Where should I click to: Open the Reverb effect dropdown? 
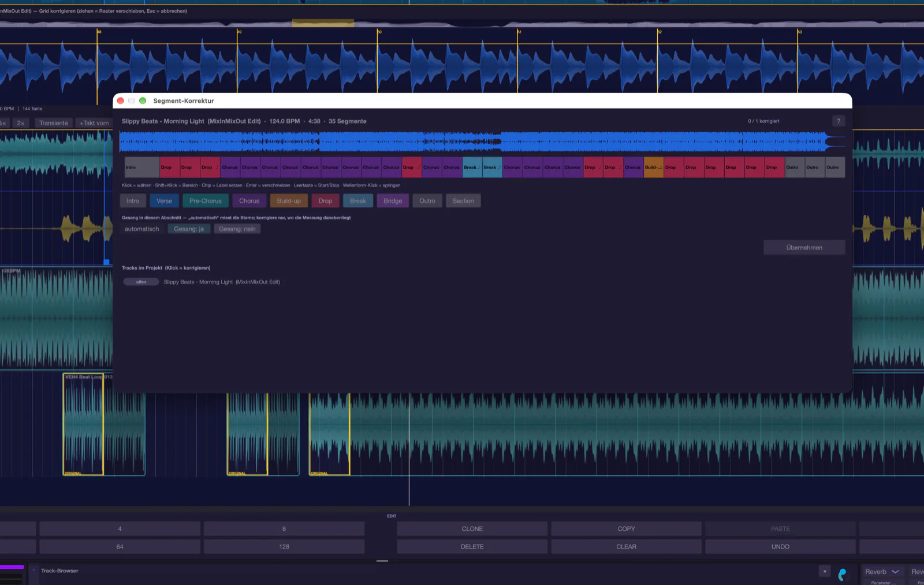coord(882,572)
